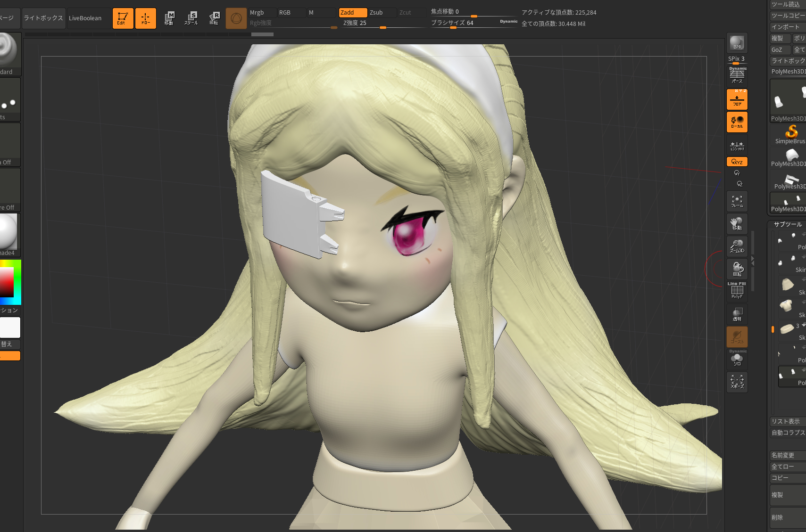Enable Mrgb draw mode

(262, 13)
